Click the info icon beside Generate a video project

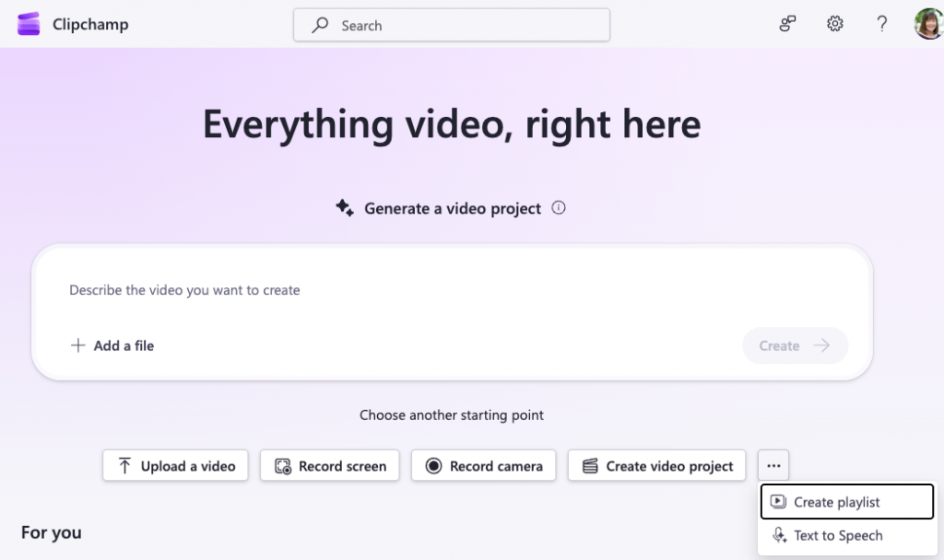point(559,207)
